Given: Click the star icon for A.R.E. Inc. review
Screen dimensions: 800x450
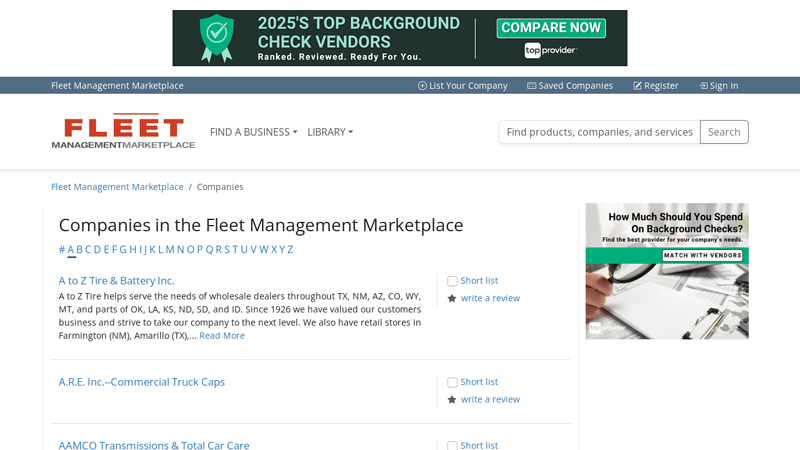Looking at the screenshot, I should (452, 399).
